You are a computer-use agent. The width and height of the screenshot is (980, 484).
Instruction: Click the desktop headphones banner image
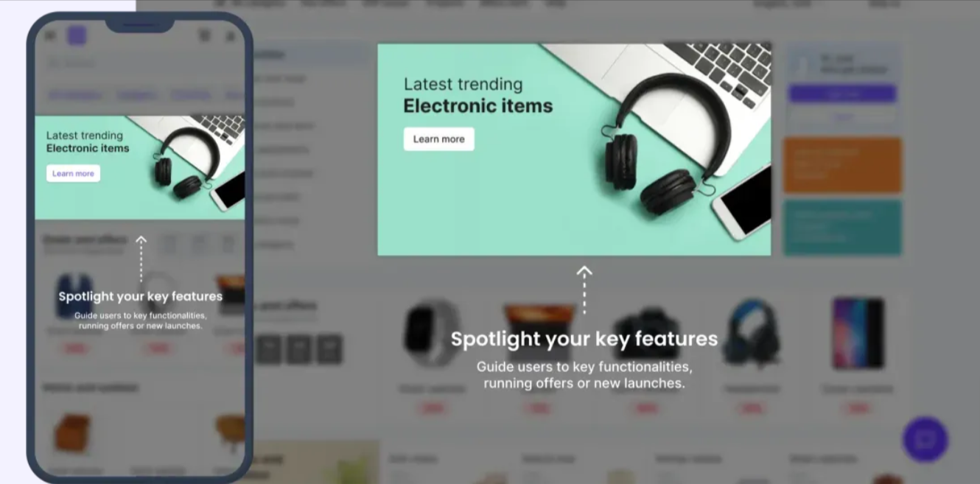coord(574,150)
